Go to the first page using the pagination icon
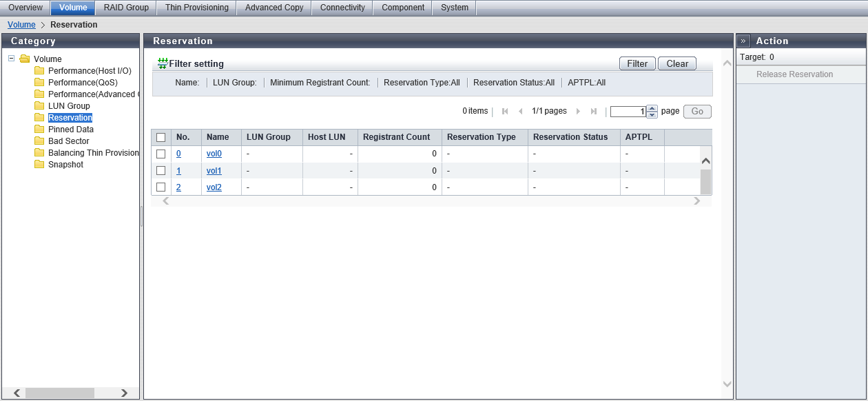 505,112
